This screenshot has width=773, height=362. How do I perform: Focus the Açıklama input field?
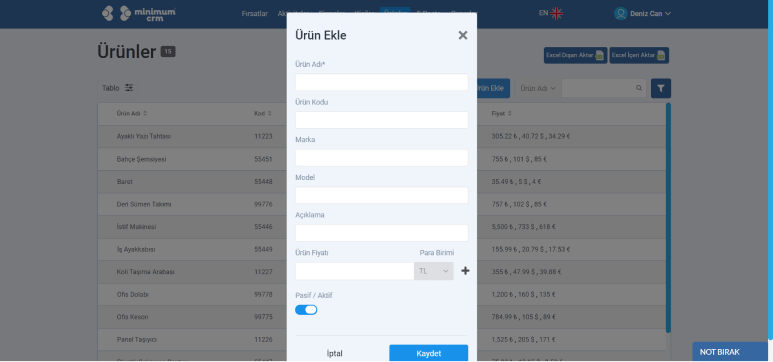coord(382,233)
